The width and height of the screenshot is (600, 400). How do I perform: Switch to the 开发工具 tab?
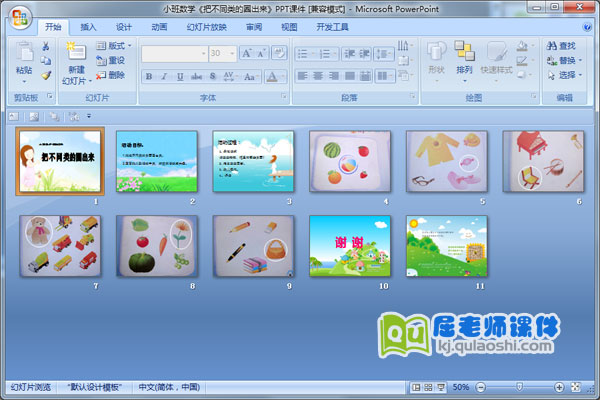(x=332, y=27)
